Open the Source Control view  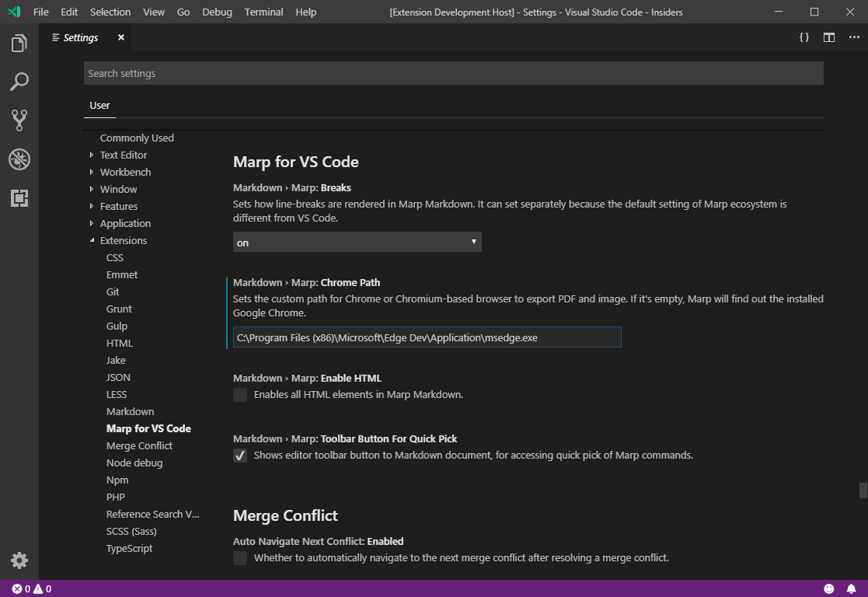pyautogui.click(x=19, y=120)
